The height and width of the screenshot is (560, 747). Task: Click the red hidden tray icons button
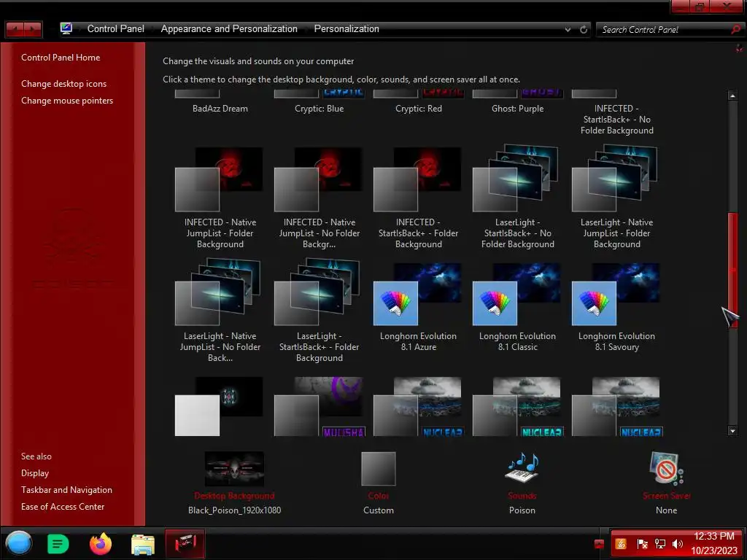tap(600, 544)
